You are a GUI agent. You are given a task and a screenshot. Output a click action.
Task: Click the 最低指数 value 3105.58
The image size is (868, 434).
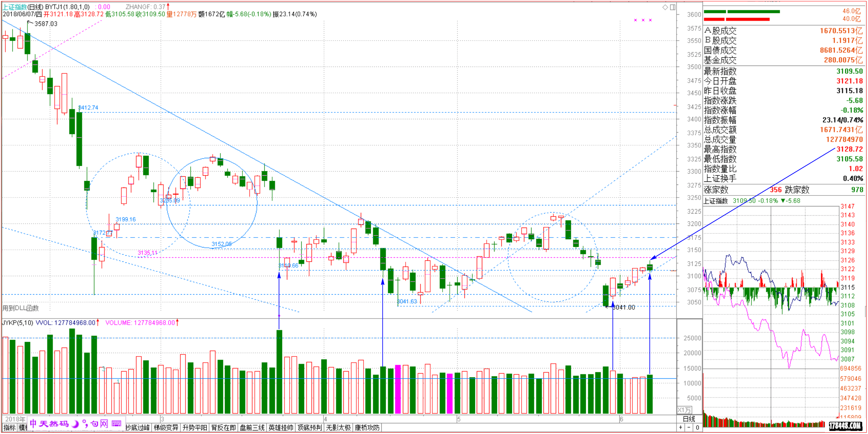850,159
